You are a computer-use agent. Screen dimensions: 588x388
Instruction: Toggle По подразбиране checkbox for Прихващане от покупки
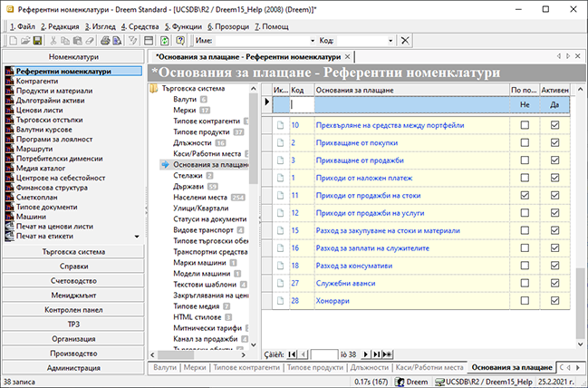pyautogui.click(x=525, y=143)
